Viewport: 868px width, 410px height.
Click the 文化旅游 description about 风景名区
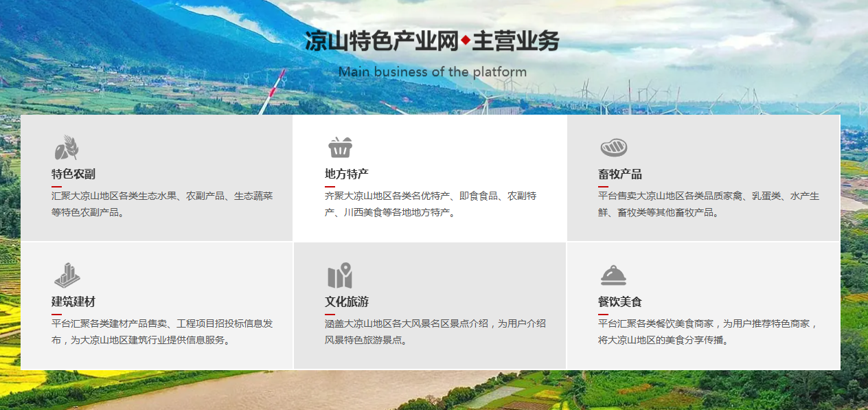(435, 331)
